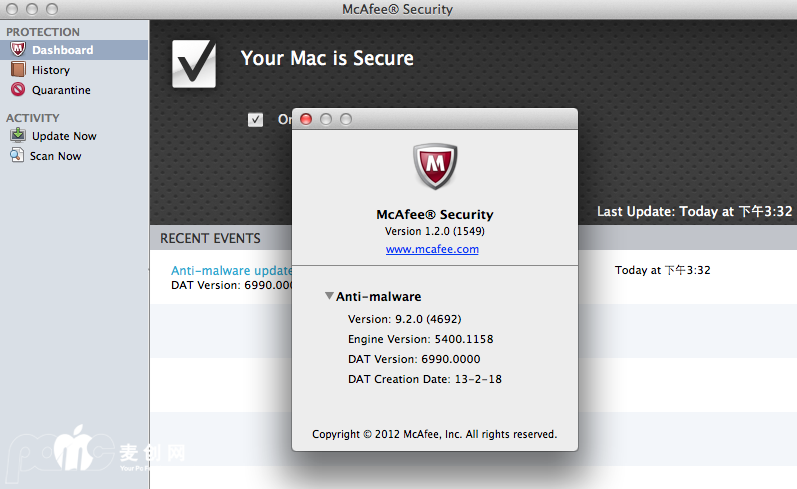
Task: Click the red Quarantine icon
Action: coord(17,90)
